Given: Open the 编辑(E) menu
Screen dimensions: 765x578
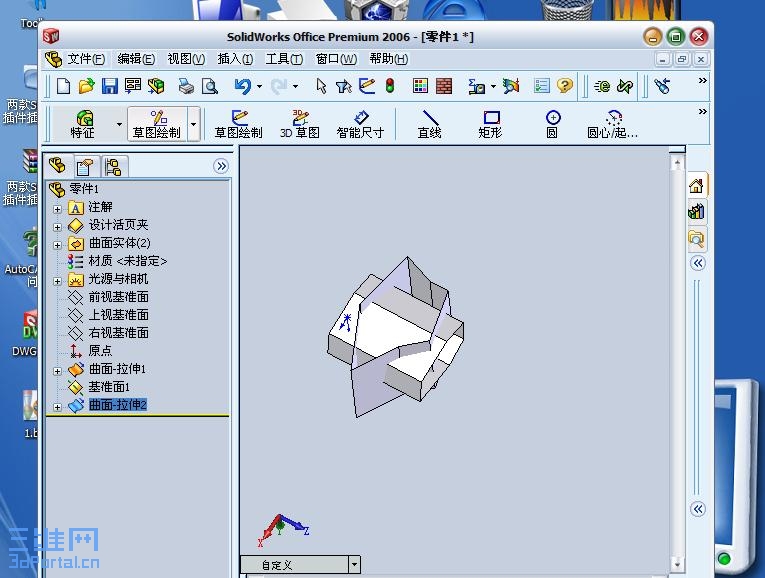Looking at the screenshot, I should [x=136, y=59].
